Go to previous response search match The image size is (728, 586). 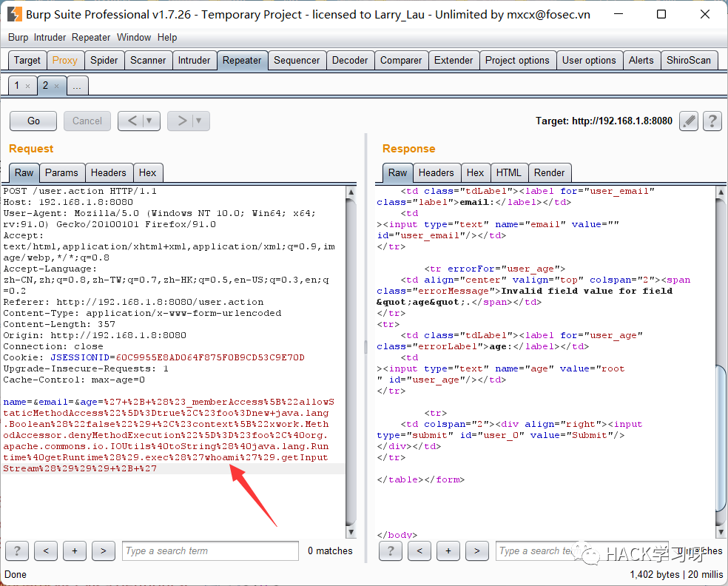[419, 550]
